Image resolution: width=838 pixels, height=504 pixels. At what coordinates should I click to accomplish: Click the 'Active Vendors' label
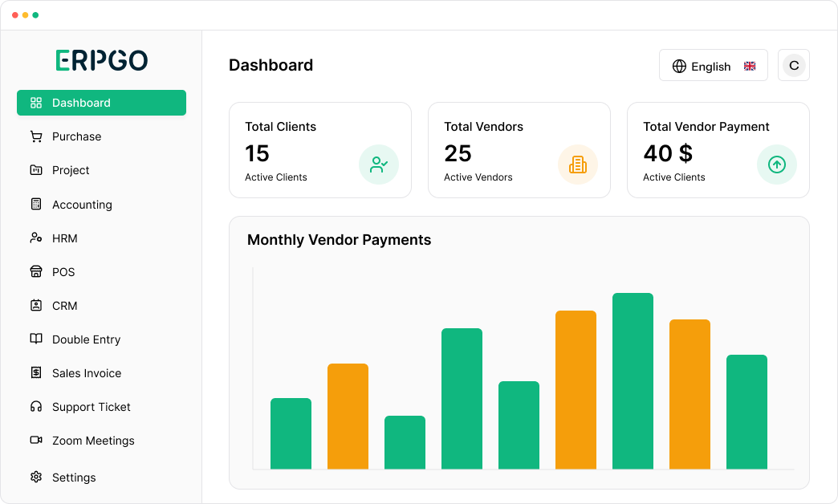(x=478, y=177)
